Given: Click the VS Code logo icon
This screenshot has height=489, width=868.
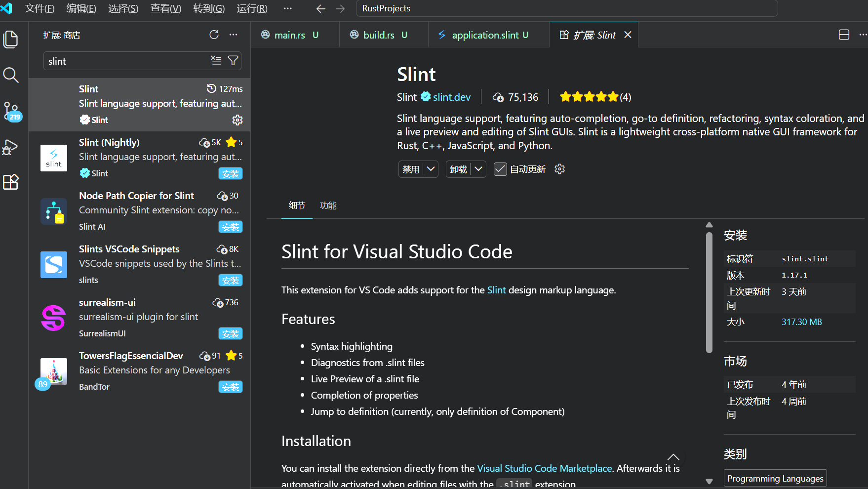Looking at the screenshot, I should coord(7,8).
